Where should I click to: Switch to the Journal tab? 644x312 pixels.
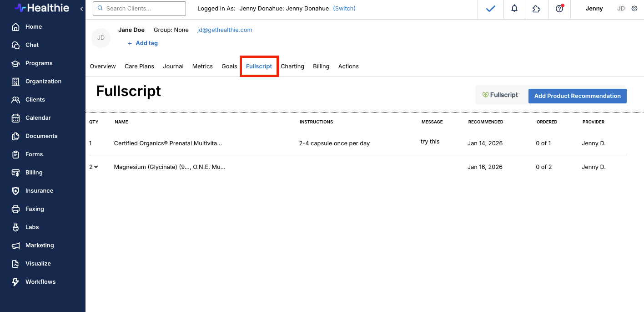tap(173, 66)
